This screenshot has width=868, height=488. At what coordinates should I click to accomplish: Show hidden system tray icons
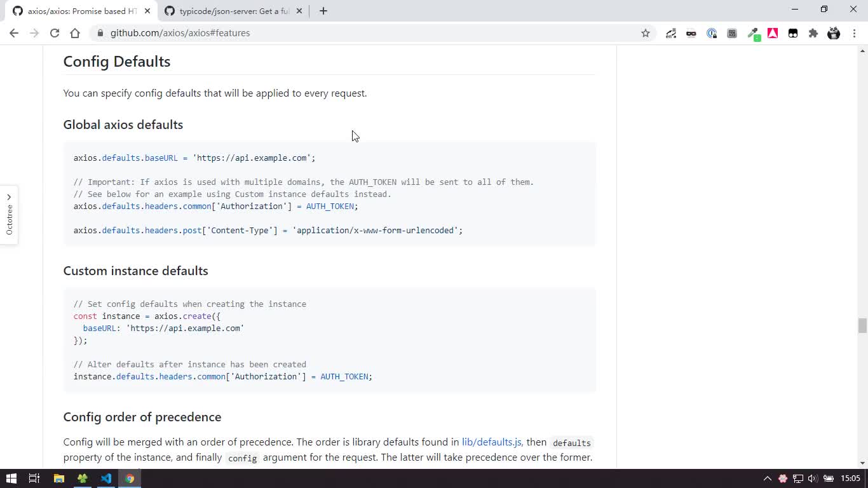768,478
